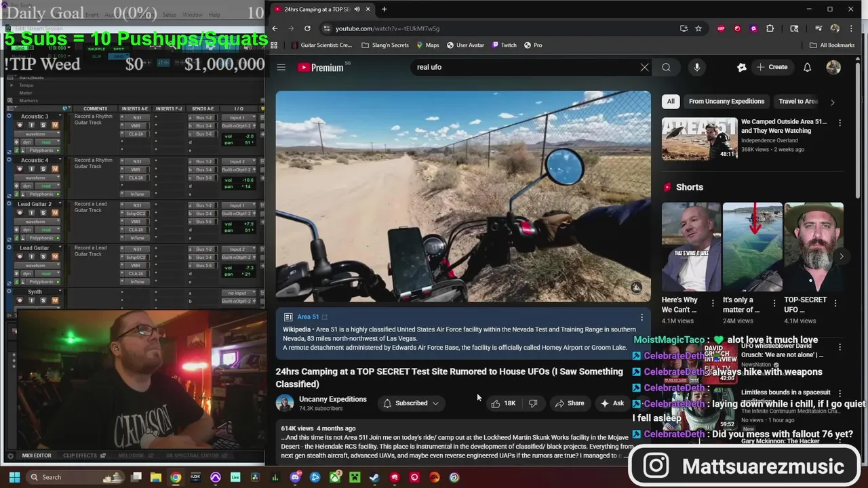The image size is (868, 488).
Task: Open File Explorer from the taskbar
Action: [156, 477]
